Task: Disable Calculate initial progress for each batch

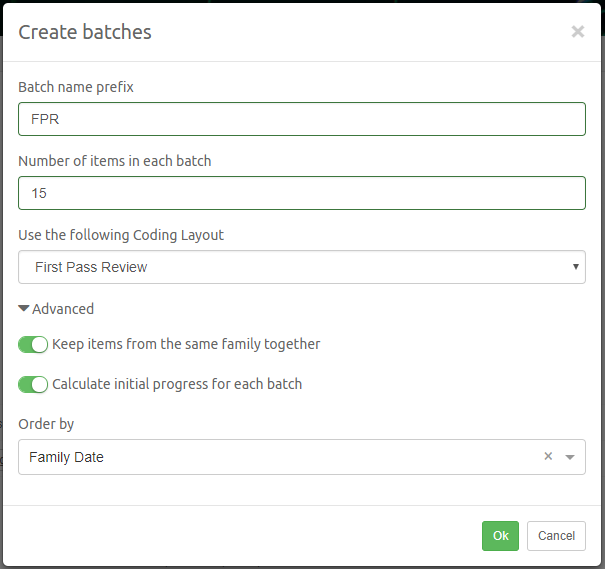Action: tap(33, 384)
